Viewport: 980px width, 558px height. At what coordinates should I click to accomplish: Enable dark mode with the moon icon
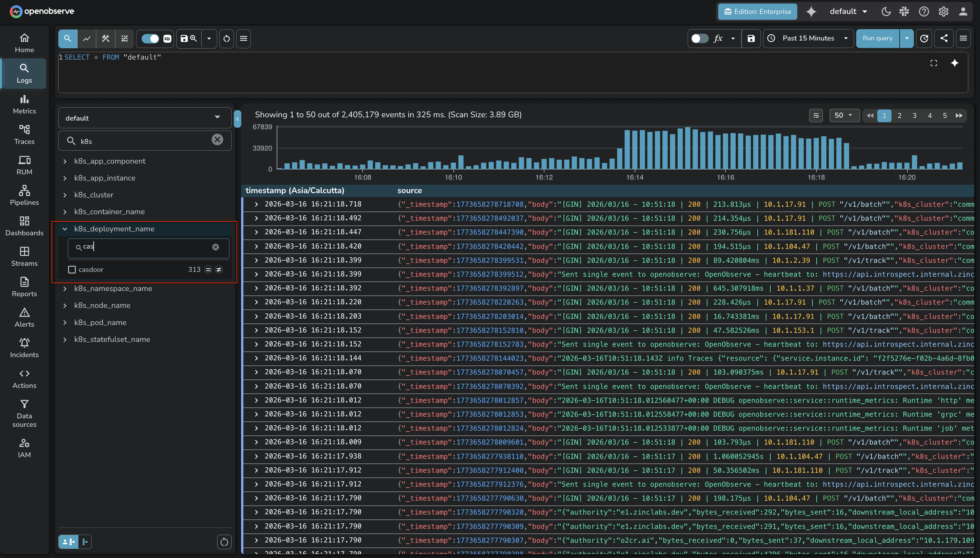pos(885,11)
